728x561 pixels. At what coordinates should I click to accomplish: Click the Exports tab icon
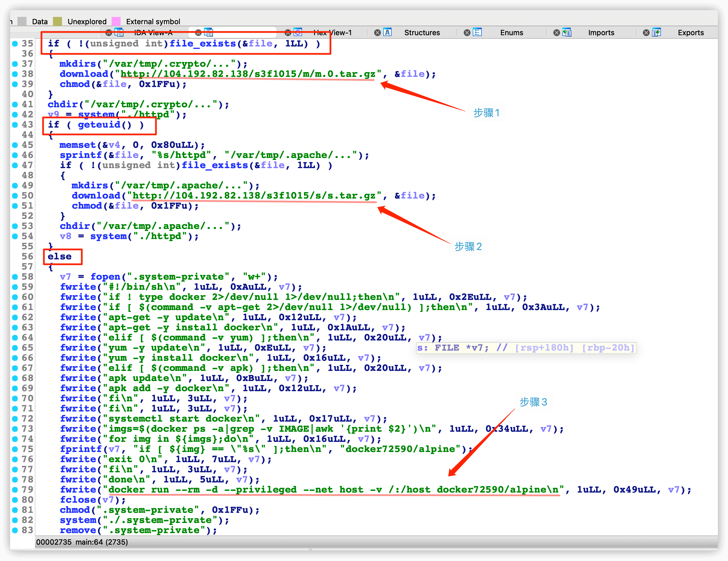(656, 32)
